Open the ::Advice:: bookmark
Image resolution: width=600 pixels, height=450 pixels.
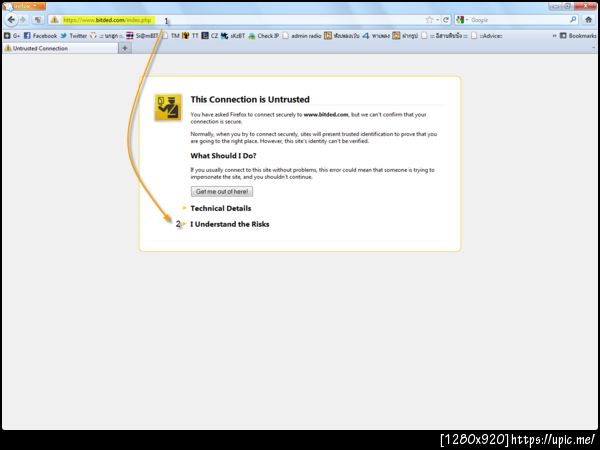(486, 36)
